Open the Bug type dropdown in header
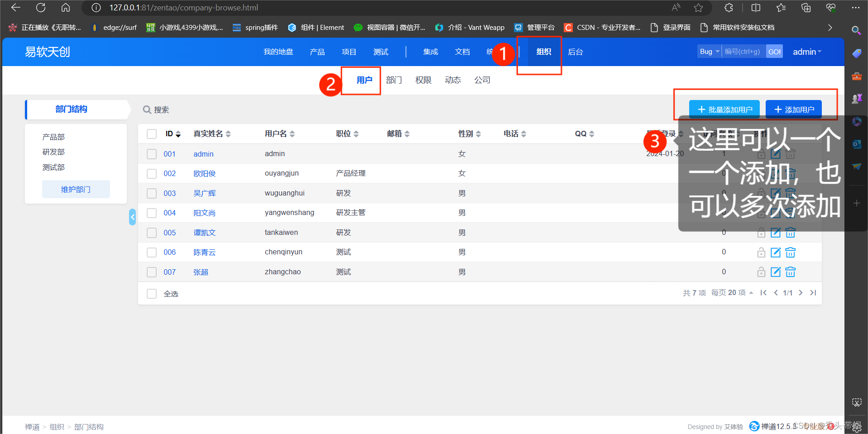 [709, 52]
